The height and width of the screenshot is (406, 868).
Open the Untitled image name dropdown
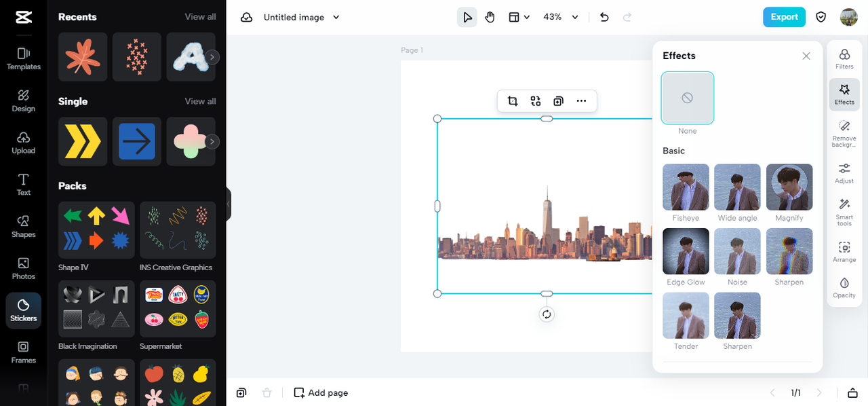[x=302, y=17]
